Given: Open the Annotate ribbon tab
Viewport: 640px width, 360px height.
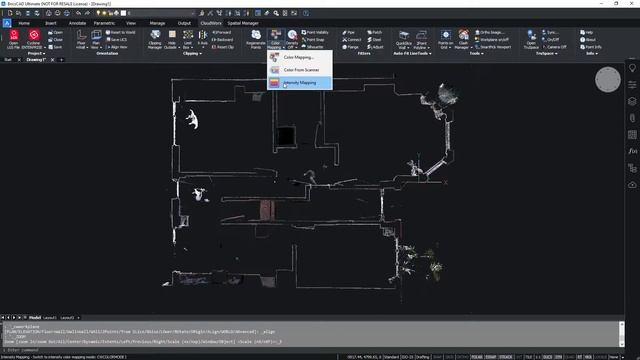Looking at the screenshot, I should click(x=77, y=23).
